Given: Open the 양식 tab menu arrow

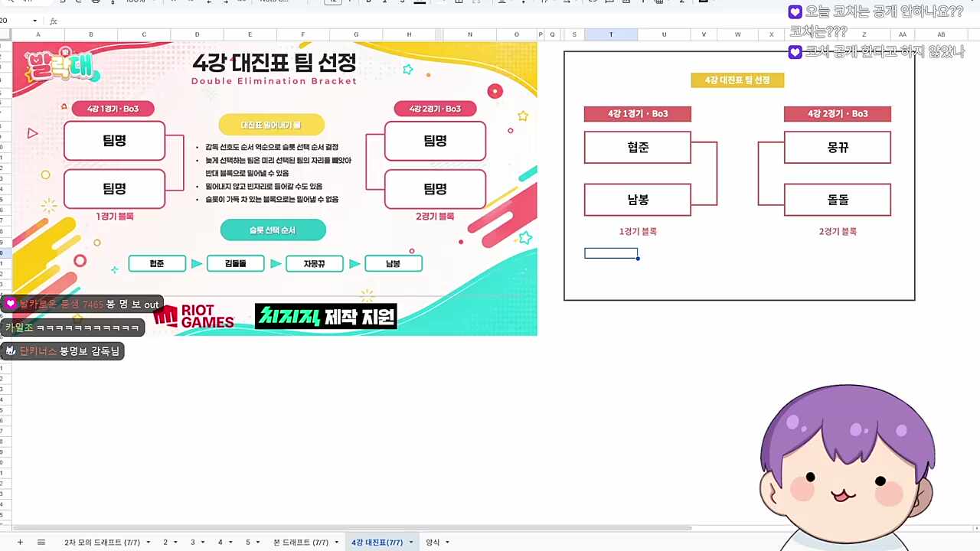Looking at the screenshot, I should [447, 543].
